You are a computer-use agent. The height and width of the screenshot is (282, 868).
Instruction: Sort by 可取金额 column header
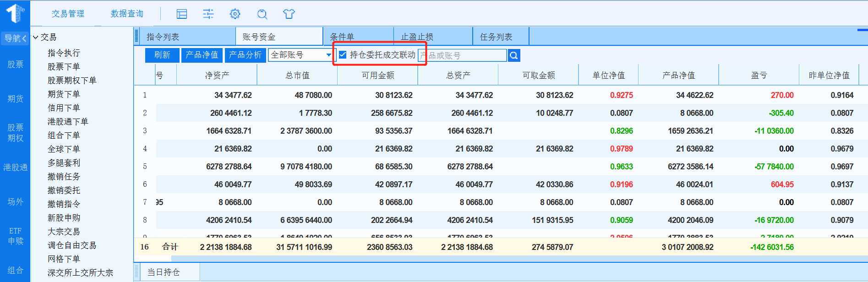[x=539, y=75]
